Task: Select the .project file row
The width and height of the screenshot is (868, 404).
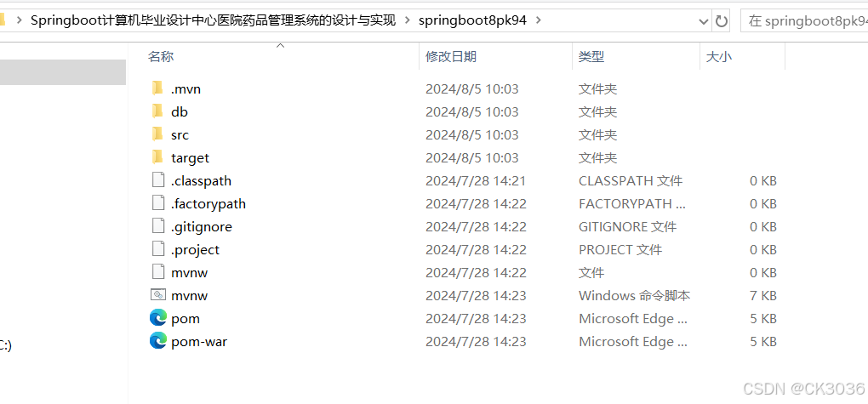Action: tap(464, 249)
